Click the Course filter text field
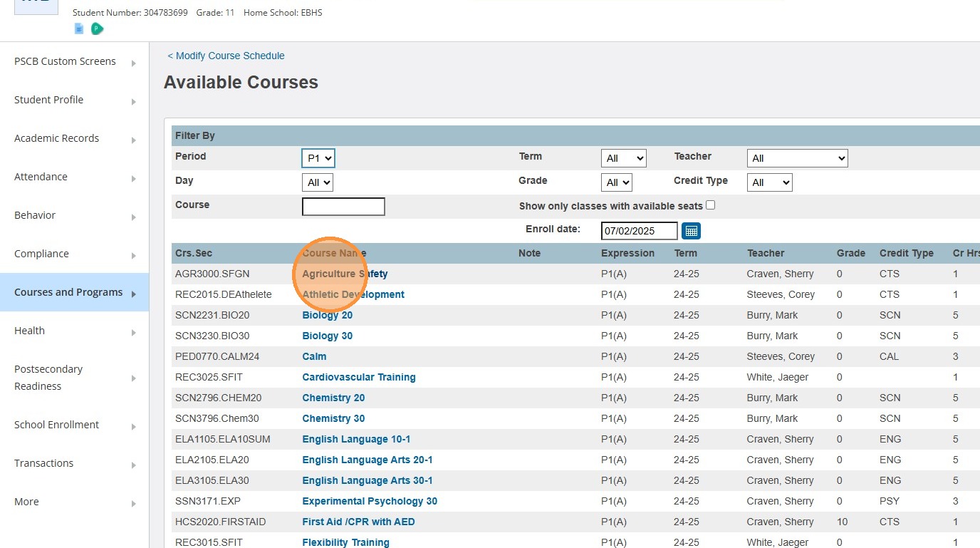Viewport: 980px width, 548px height. [x=343, y=207]
